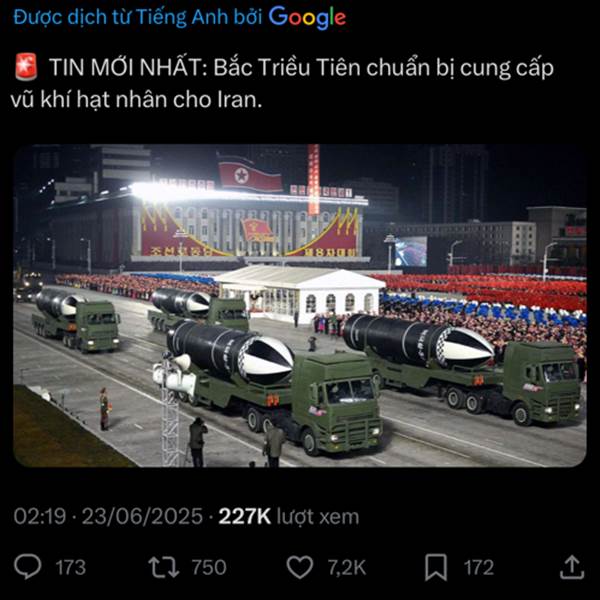Click the 172 bookmarks count

(x=479, y=567)
